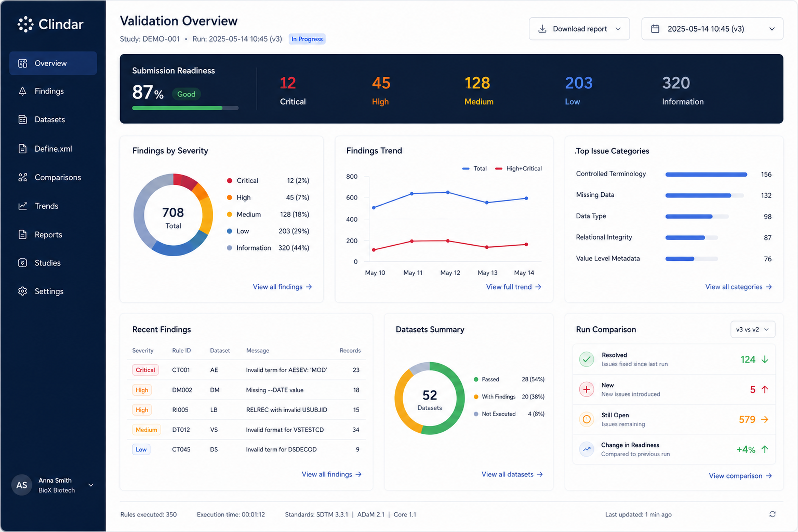Click the Studies icon in sidebar
The width and height of the screenshot is (798, 532).
tap(22, 263)
